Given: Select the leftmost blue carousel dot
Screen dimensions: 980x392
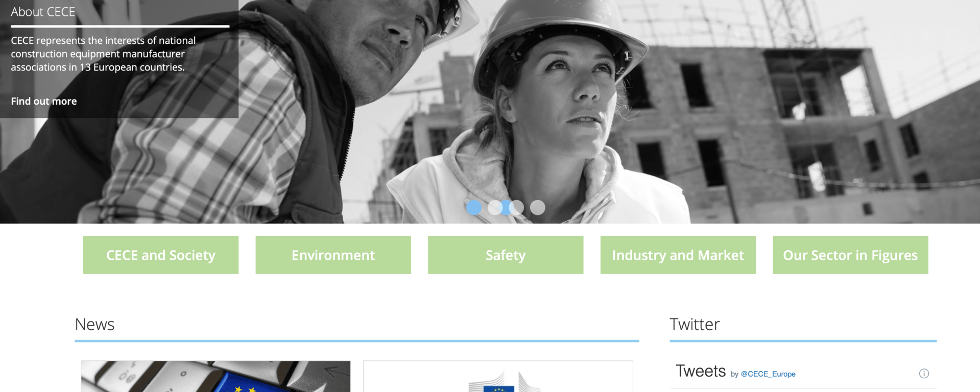Looking at the screenshot, I should pyautogui.click(x=474, y=207).
